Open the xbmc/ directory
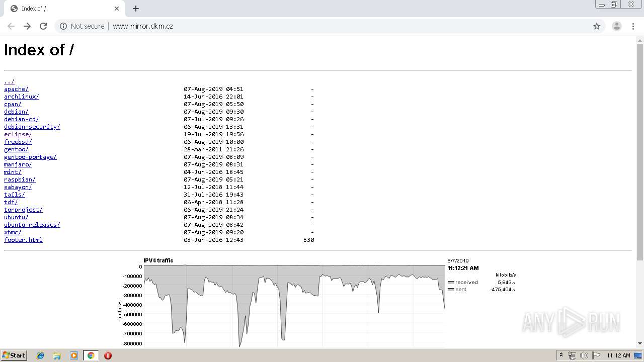The width and height of the screenshot is (644, 362). point(13,232)
